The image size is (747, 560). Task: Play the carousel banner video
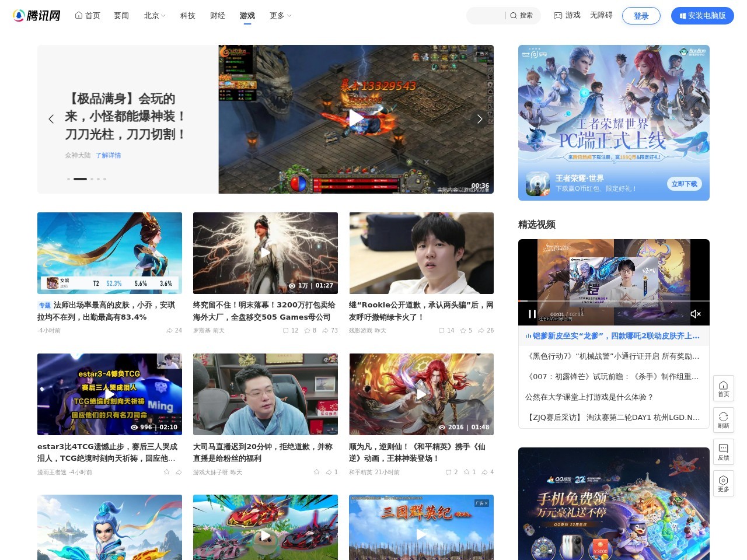click(x=356, y=118)
